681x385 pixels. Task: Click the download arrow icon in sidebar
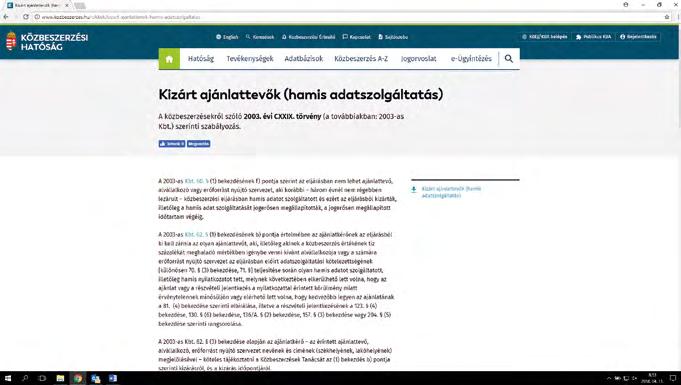click(414, 189)
